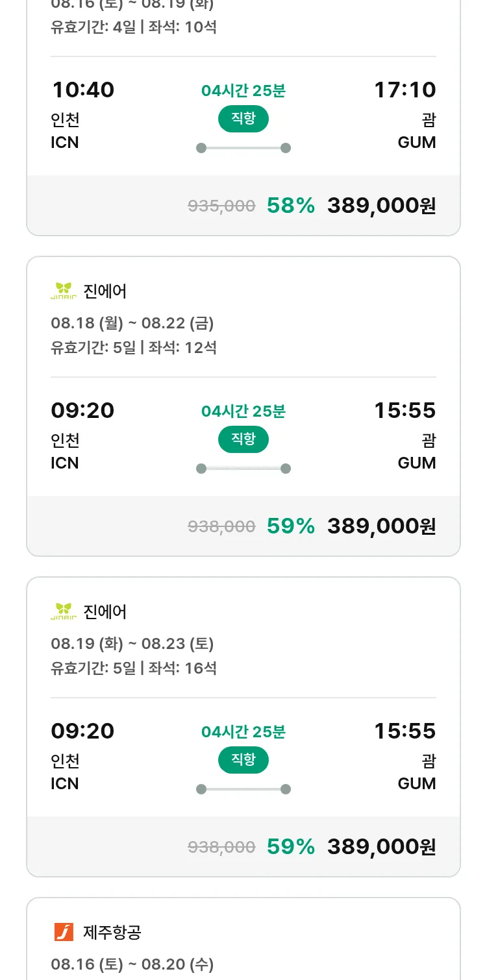Viewport: 487px width, 980px height.
Task: Click the Jin Air logo in 08.18 card
Action: pyautogui.click(x=64, y=291)
